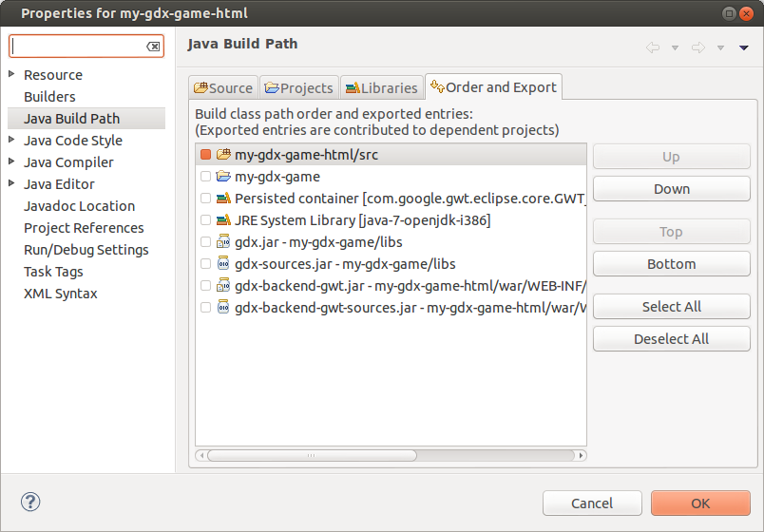Open the back history dropdown arrow
Screen dimensions: 764x532
pyautogui.click(x=675, y=47)
